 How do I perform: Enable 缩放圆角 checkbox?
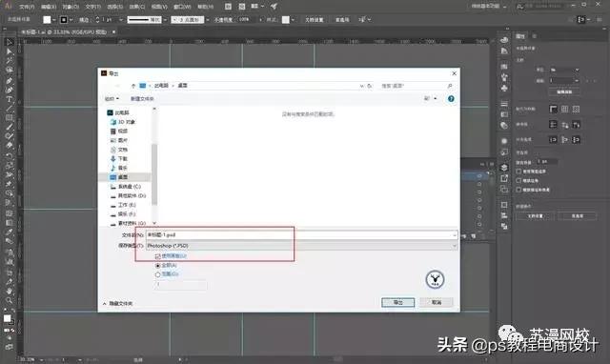click(x=518, y=180)
